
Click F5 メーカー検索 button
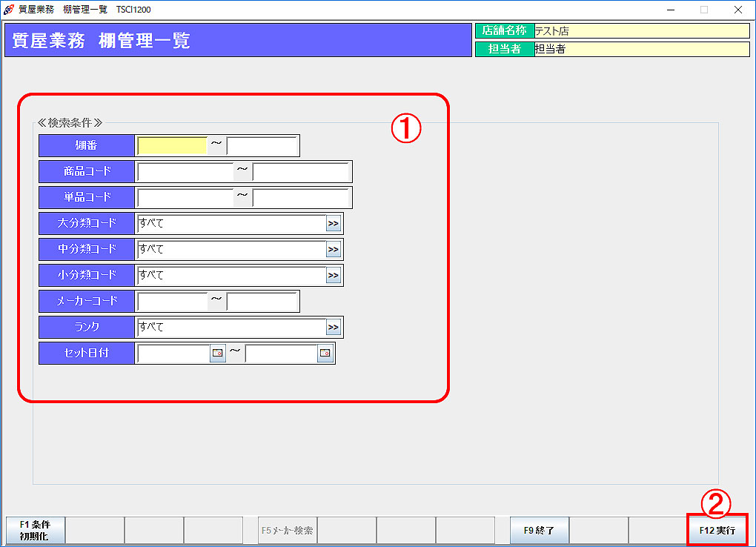click(x=288, y=530)
